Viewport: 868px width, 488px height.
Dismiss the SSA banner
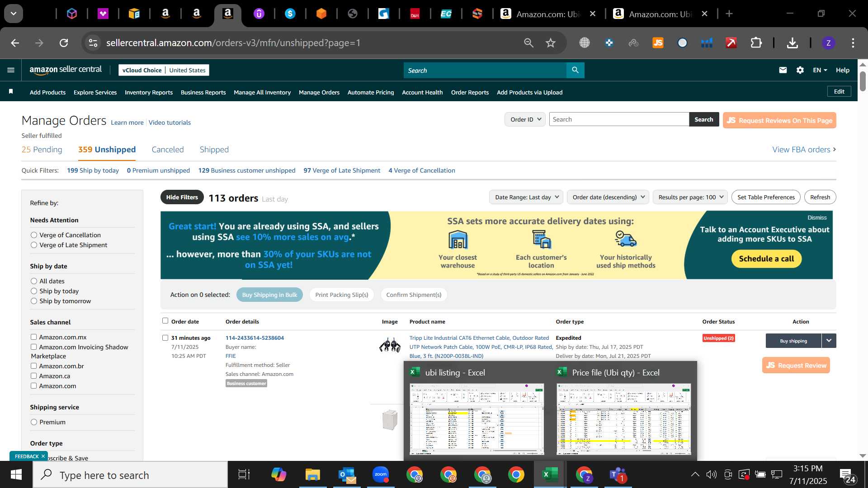[x=817, y=218]
